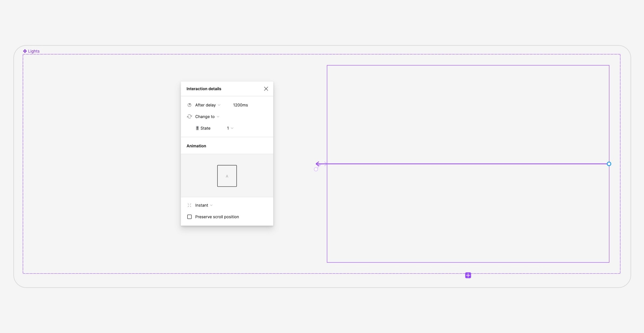Click the 1200ms delay value field
644x333 pixels.
pyautogui.click(x=240, y=105)
